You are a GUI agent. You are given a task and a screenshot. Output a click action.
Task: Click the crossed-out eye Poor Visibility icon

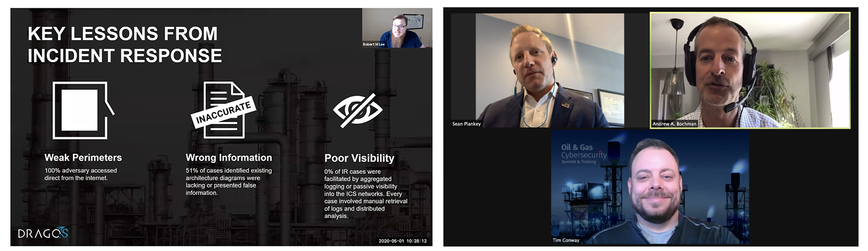coord(358,110)
